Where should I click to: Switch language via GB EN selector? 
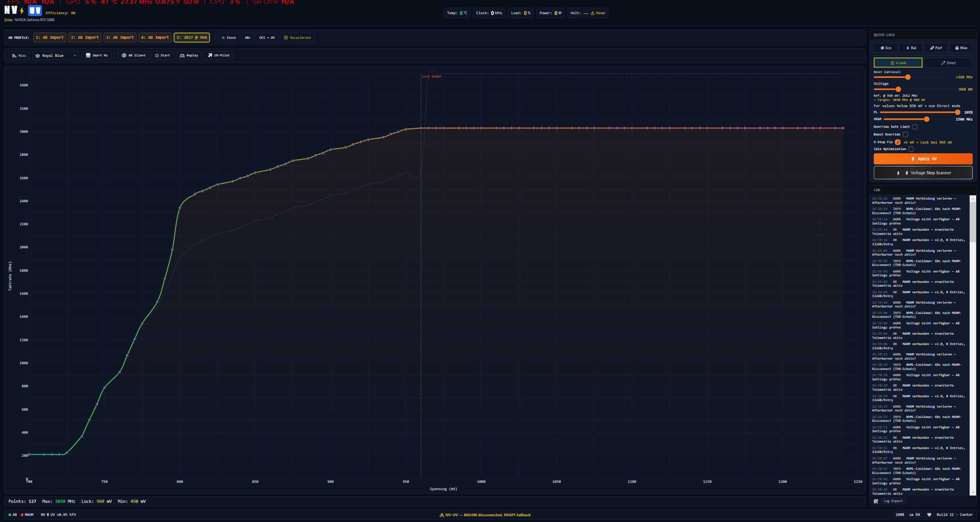pos(915,515)
